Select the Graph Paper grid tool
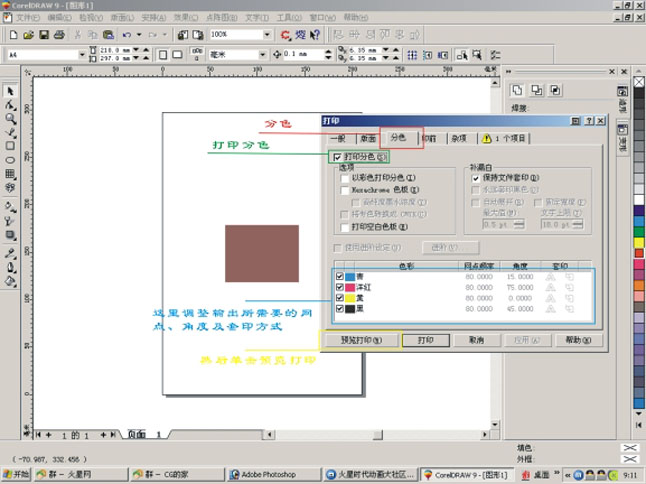646x484 pixels. tap(10, 173)
